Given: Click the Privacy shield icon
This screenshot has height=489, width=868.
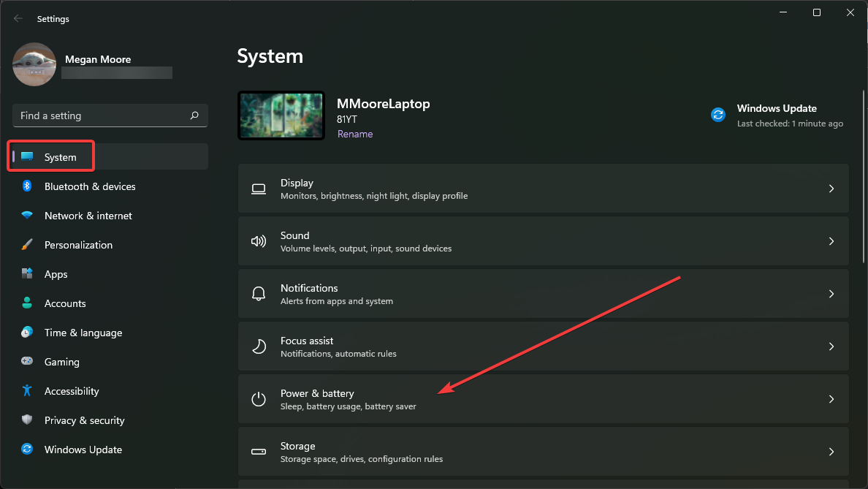Looking at the screenshot, I should point(27,420).
